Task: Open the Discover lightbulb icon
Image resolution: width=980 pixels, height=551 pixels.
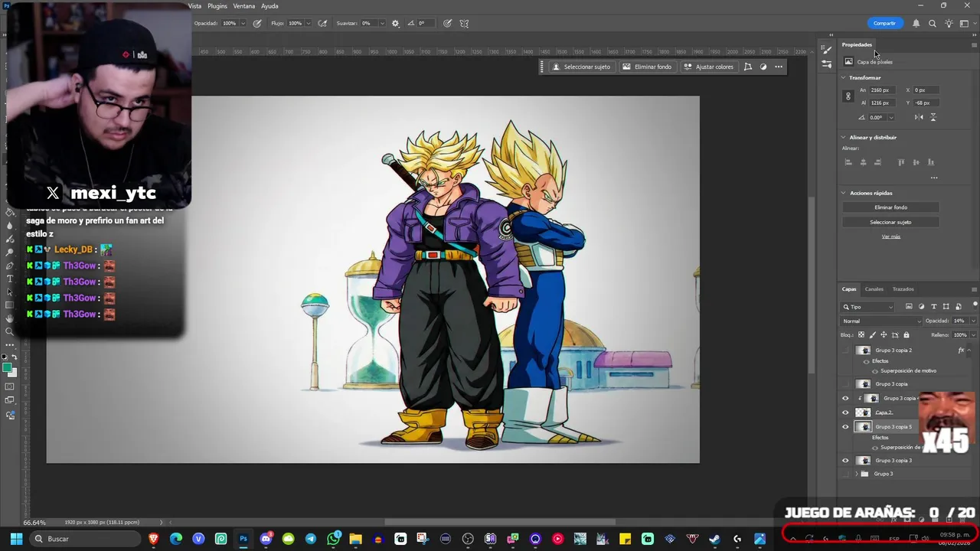Action: point(949,24)
